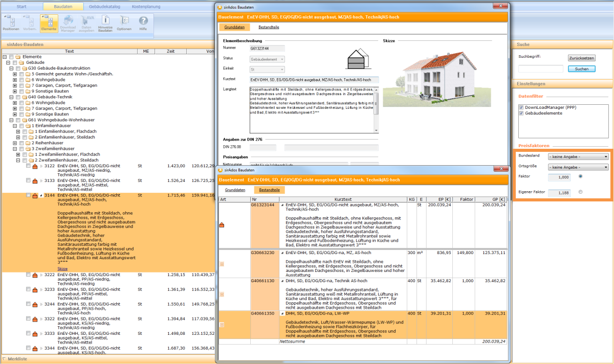Open the Positionen toolbar icon

(11, 22)
